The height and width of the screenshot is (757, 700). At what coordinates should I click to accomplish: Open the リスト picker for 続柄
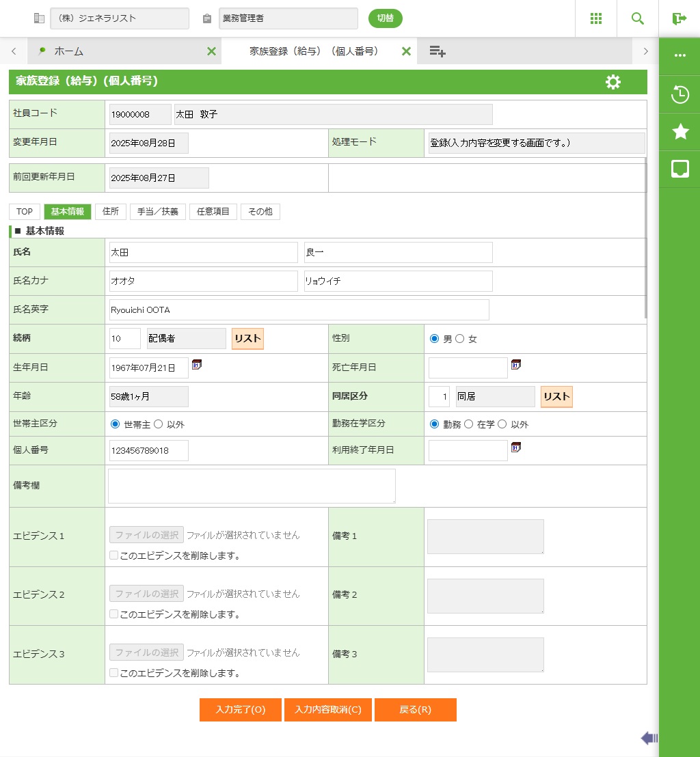click(247, 339)
